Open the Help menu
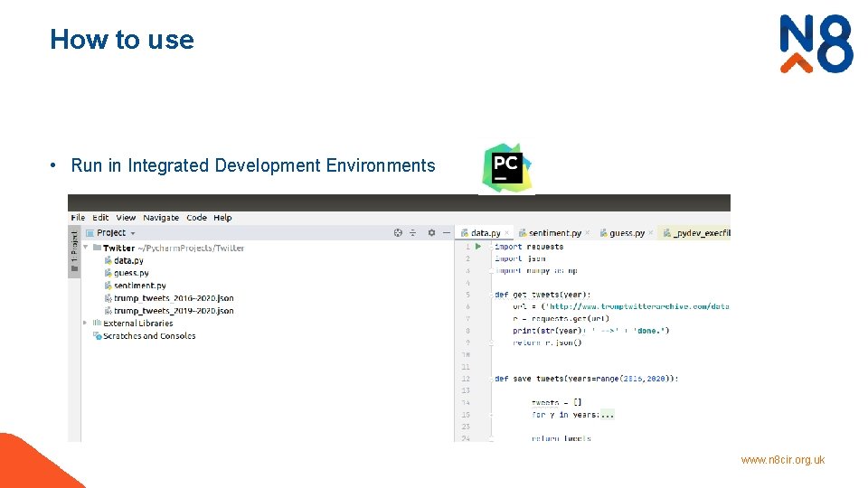The height and width of the screenshot is (488, 868). [x=222, y=218]
